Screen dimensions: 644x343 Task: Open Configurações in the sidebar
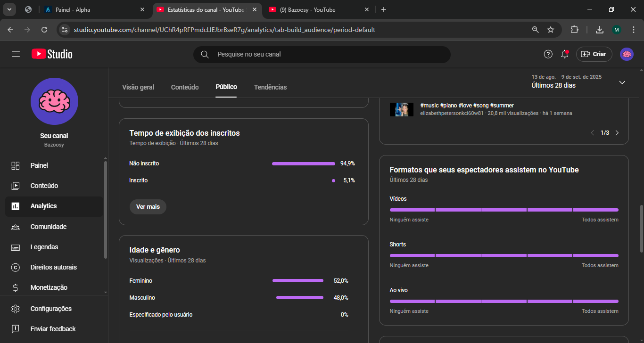tap(51, 309)
